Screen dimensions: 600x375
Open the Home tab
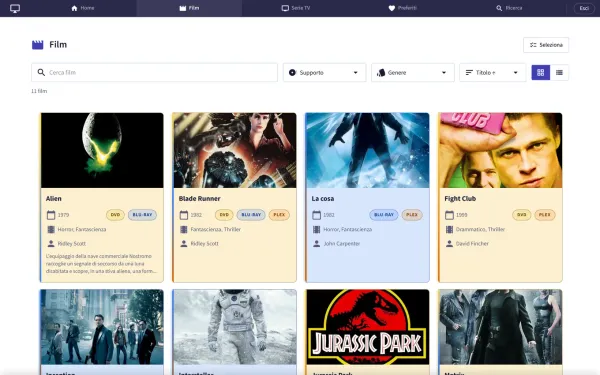click(83, 8)
